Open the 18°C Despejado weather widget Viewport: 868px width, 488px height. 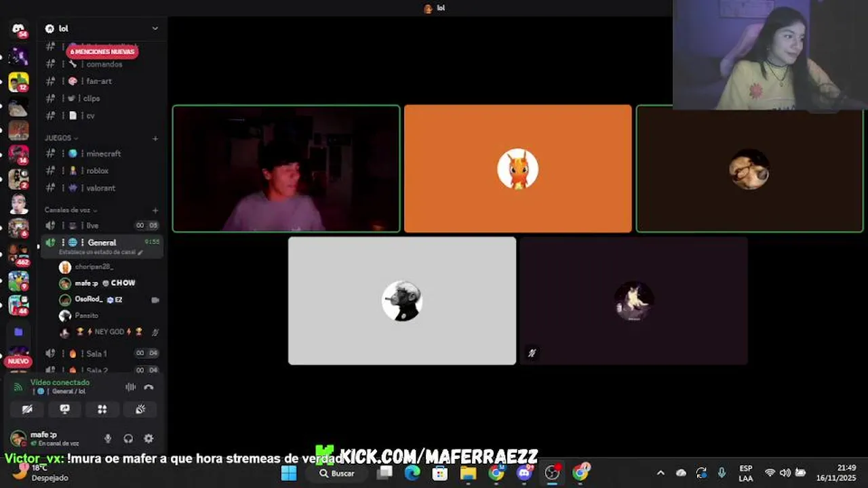(x=41, y=473)
